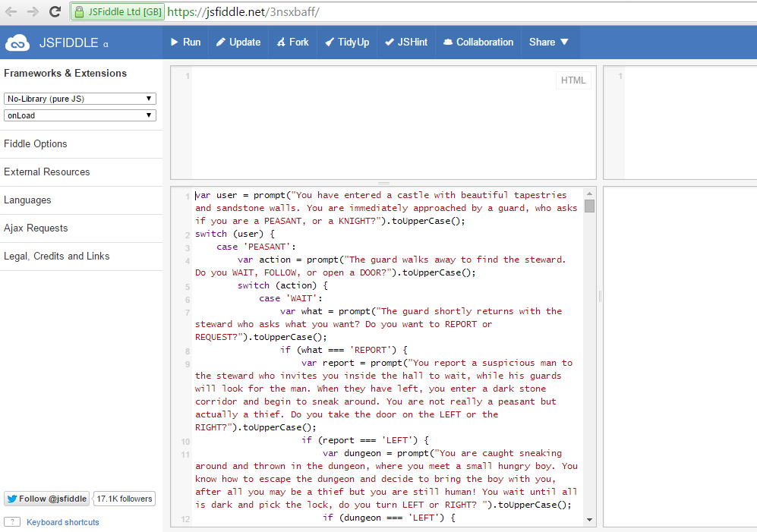
Task: Open the Share dropdown menu
Action: pos(549,42)
